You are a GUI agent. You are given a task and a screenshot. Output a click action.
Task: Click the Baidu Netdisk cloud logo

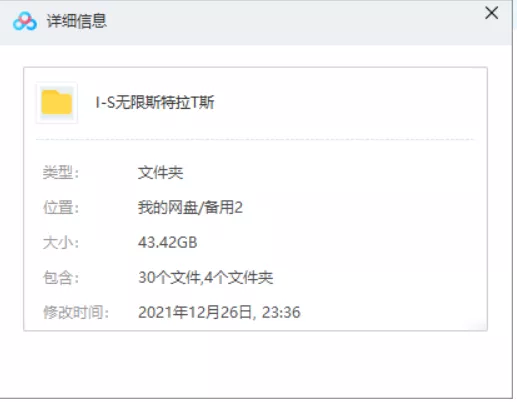coord(25,21)
